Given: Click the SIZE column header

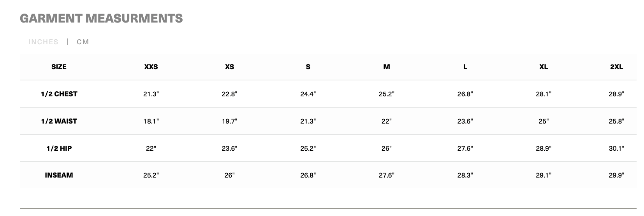Looking at the screenshot, I should 59,67.
